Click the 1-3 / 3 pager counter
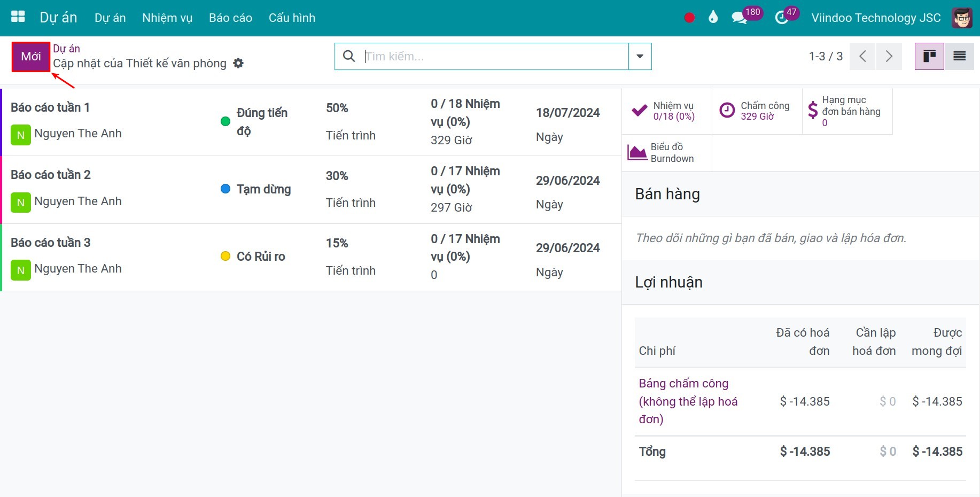 pos(826,56)
